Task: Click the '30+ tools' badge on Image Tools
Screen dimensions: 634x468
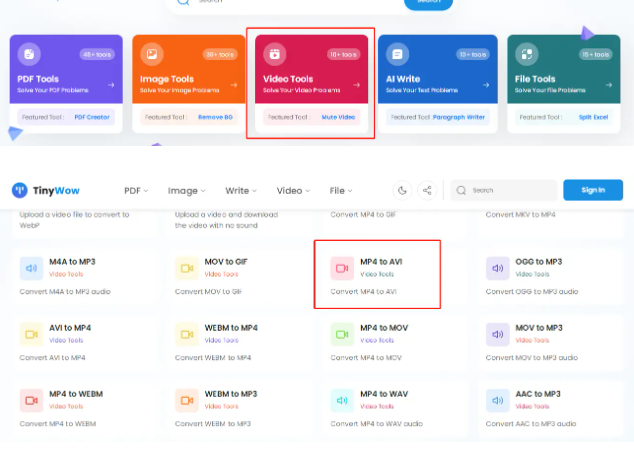Action: tap(220, 54)
